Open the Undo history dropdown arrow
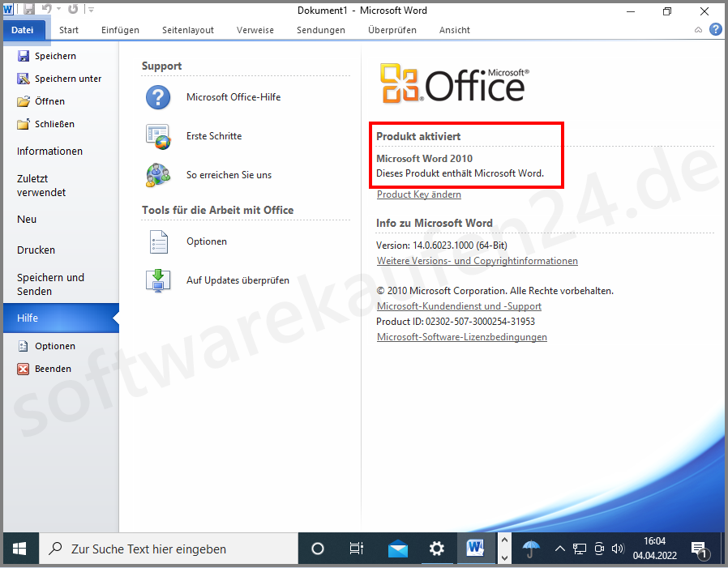728x568 pixels. tap(58, 9)
